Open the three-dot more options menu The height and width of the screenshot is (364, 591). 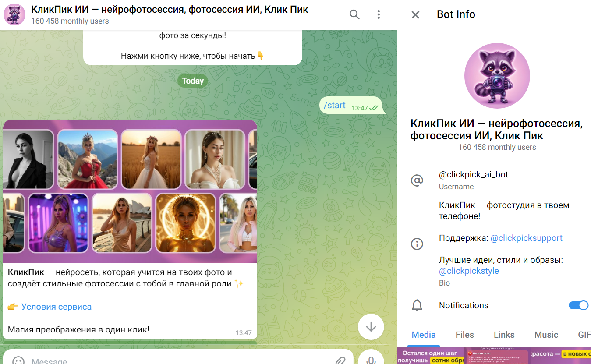coord(379,14)
